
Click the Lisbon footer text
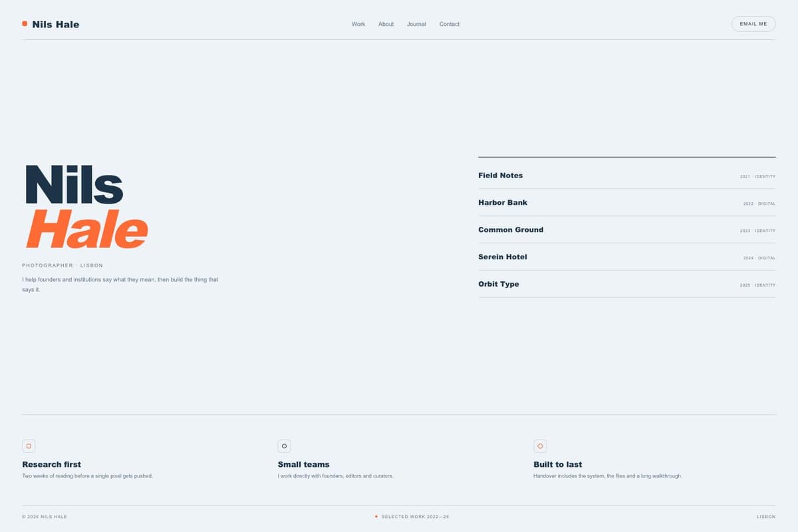(766, 517)
